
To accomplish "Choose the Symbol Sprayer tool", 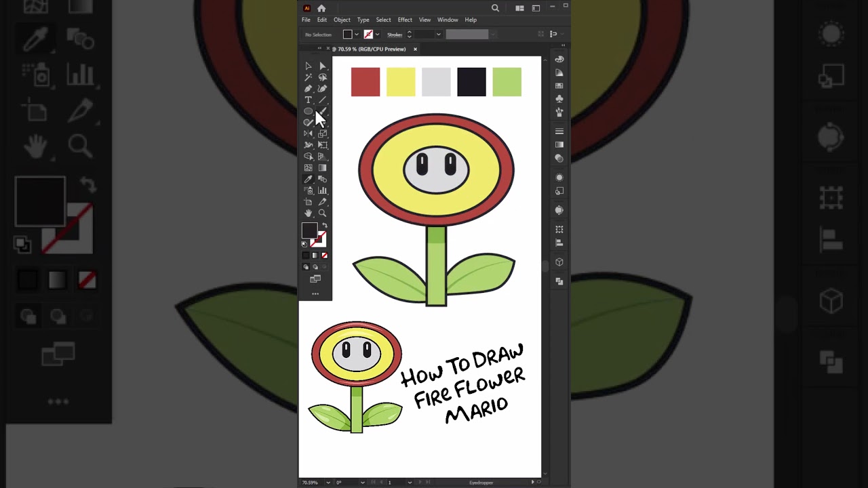I will [308, 190].
